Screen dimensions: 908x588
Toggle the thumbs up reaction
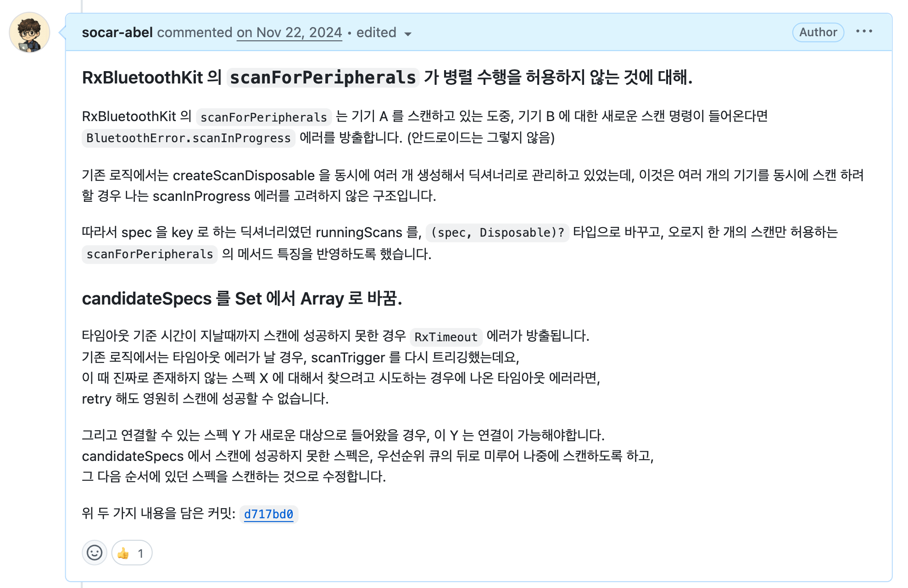(132, 553)
